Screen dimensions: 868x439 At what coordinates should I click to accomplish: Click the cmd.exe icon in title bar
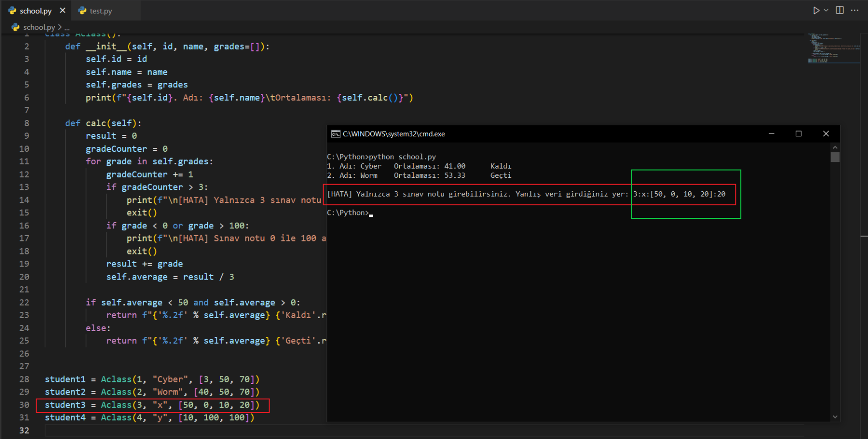point(336,134)
